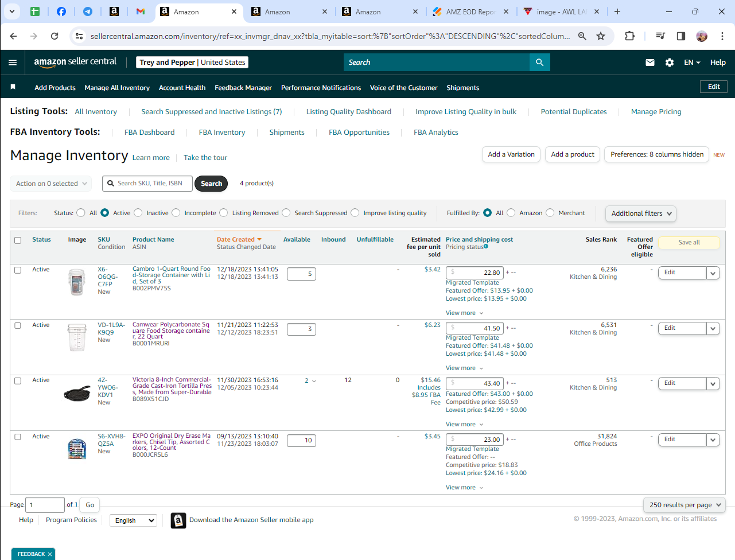This screenshot has height=560, width=735.
Task: Click the EXPO markers product thumbnail
Action: click(77, 449)
